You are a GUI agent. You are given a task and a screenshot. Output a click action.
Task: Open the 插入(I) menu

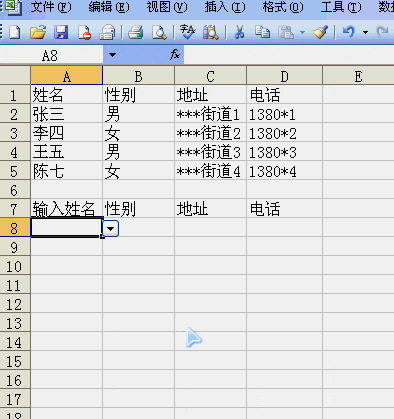click(x=225, y=7)
